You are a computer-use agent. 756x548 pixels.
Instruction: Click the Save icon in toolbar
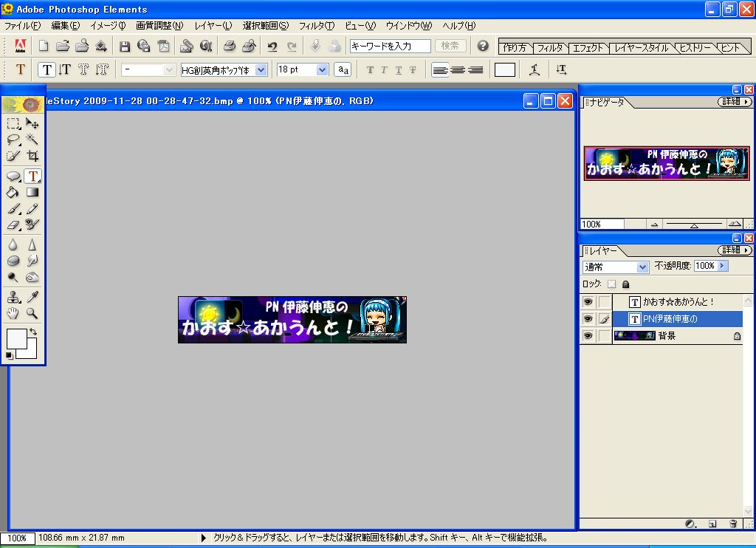click(125, 46)
